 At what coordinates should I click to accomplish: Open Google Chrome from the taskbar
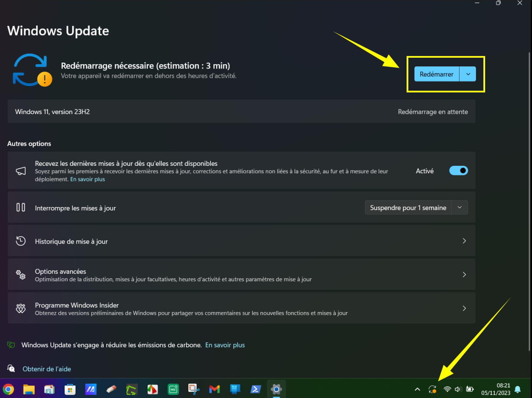pos(8,389)
